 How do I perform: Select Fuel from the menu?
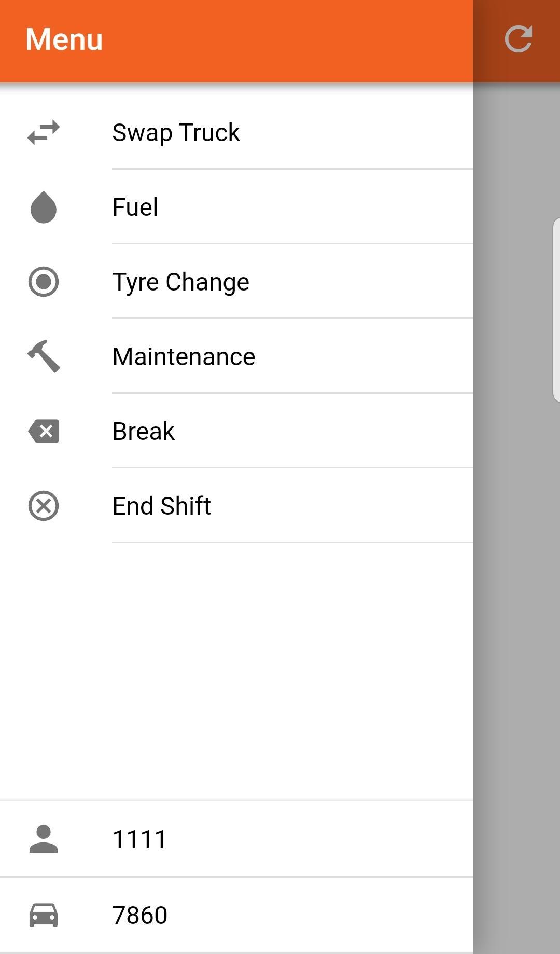(x=135, y=207)
